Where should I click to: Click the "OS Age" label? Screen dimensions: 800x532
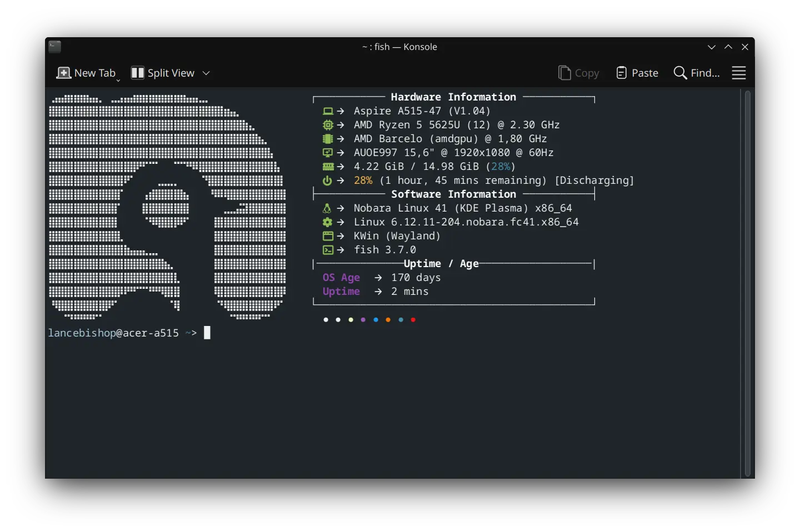341,277
